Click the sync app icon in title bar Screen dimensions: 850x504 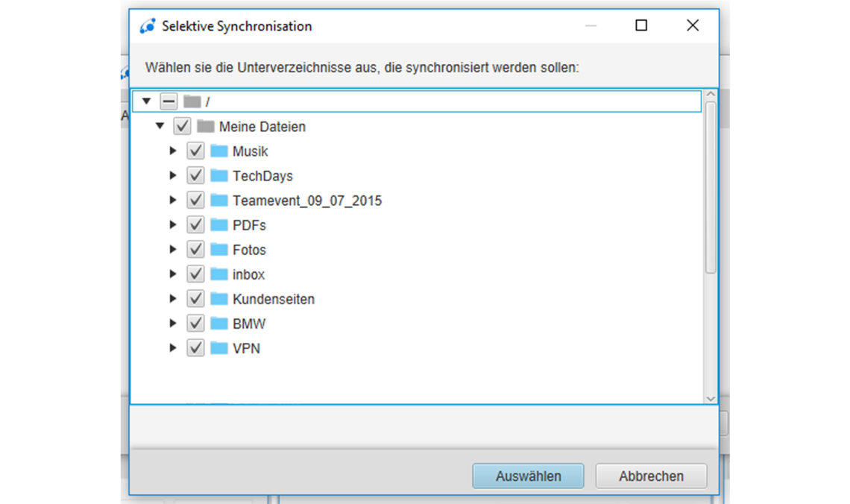pyautogui.click(x=148, y=25)
